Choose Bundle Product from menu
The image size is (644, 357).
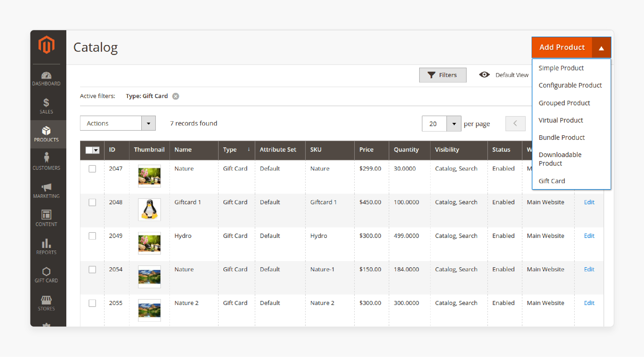(562, 137)
